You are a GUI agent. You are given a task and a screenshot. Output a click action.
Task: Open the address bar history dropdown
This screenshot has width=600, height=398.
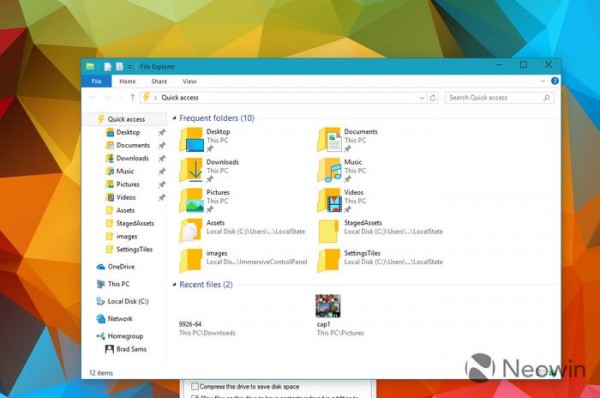[422, 98]
